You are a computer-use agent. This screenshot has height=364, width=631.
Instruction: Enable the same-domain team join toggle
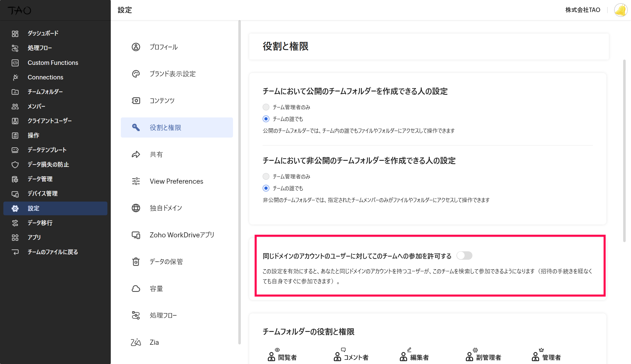(464, 256)
